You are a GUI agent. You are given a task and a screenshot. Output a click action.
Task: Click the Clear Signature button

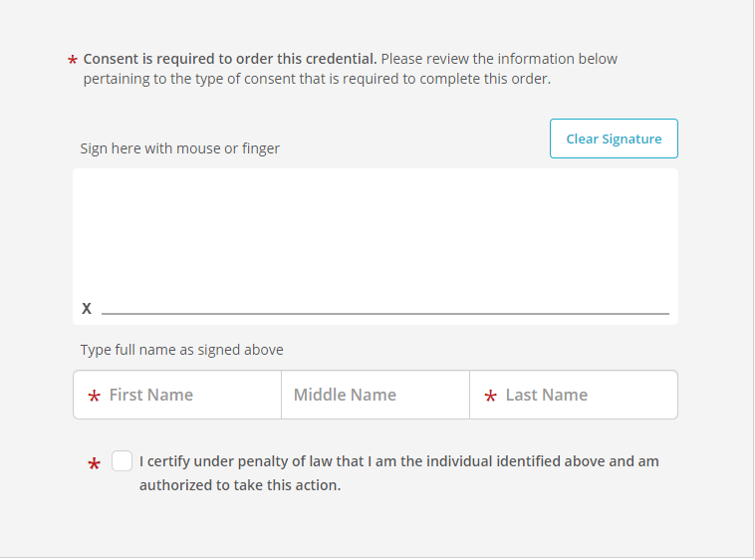pyautogui.click(x=614, y=140)
